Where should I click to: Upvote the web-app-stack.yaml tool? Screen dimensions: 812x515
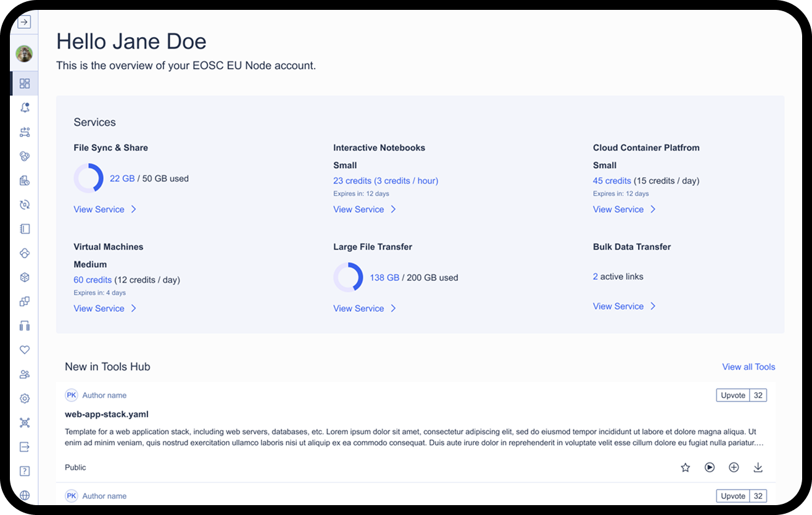click(x=733, y=395)
